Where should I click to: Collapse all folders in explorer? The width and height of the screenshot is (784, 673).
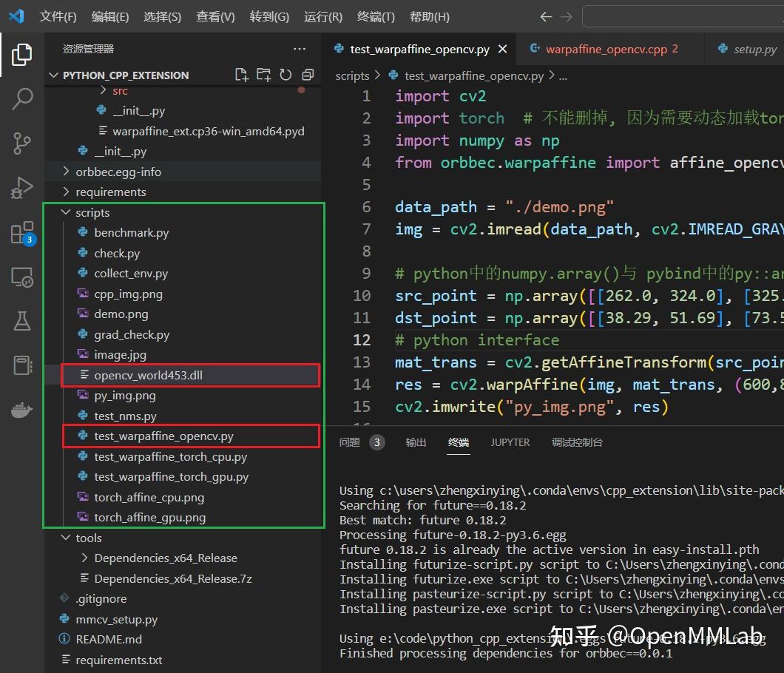coord(308,75)
